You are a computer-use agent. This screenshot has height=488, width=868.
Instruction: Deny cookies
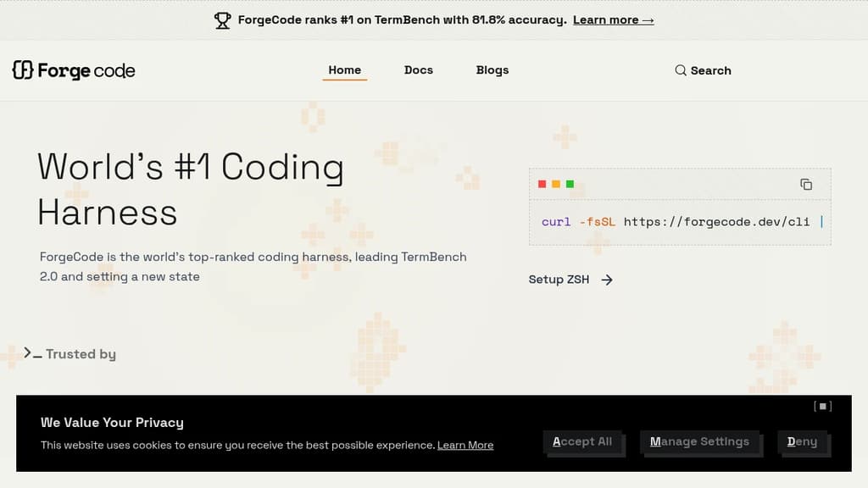tap(802, 441)
